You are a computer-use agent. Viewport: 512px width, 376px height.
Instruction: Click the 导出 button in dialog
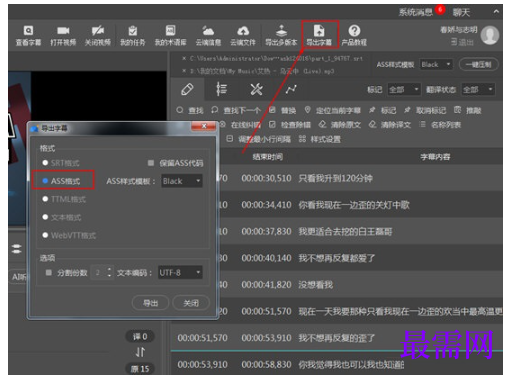pos(150,303)
